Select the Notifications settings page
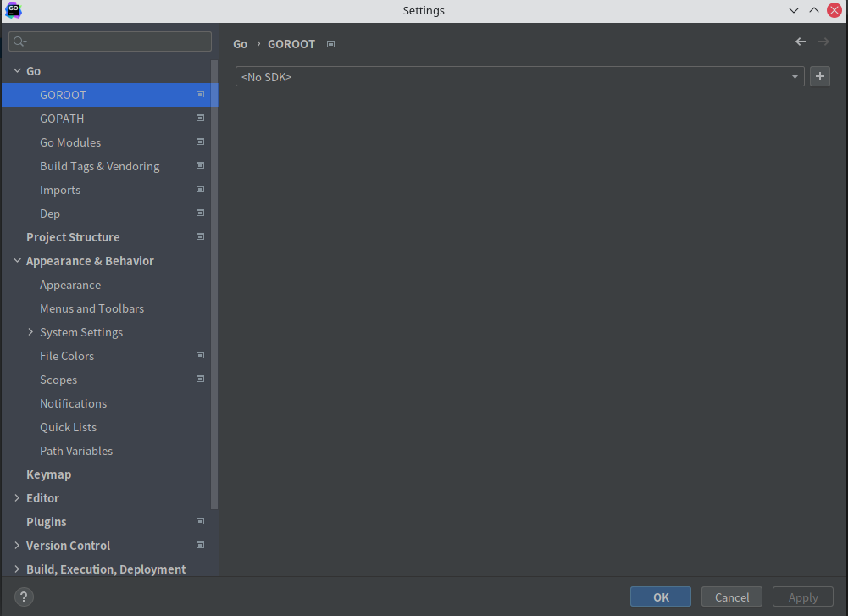 pos(75,402)
